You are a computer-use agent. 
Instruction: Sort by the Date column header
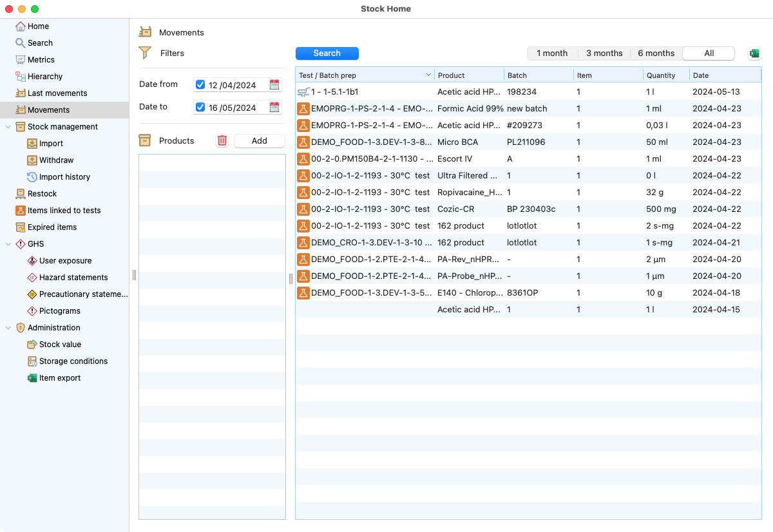pos(725,75)
